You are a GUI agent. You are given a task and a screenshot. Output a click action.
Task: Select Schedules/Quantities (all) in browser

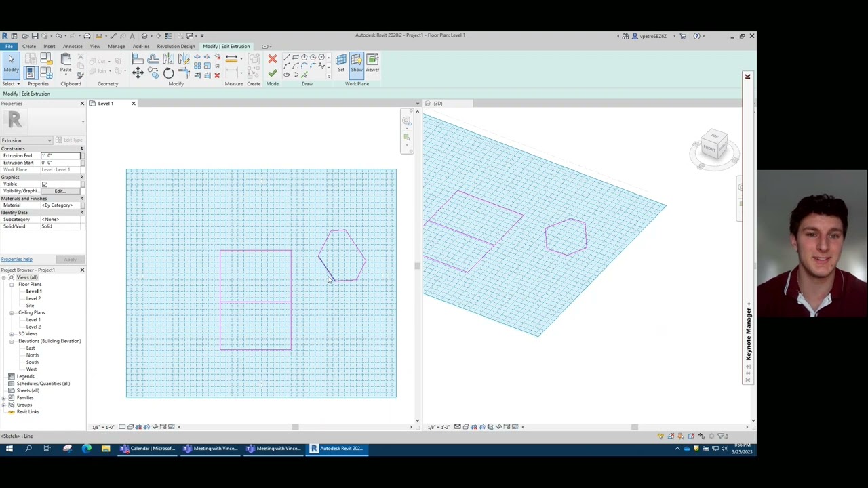[43, 384]
